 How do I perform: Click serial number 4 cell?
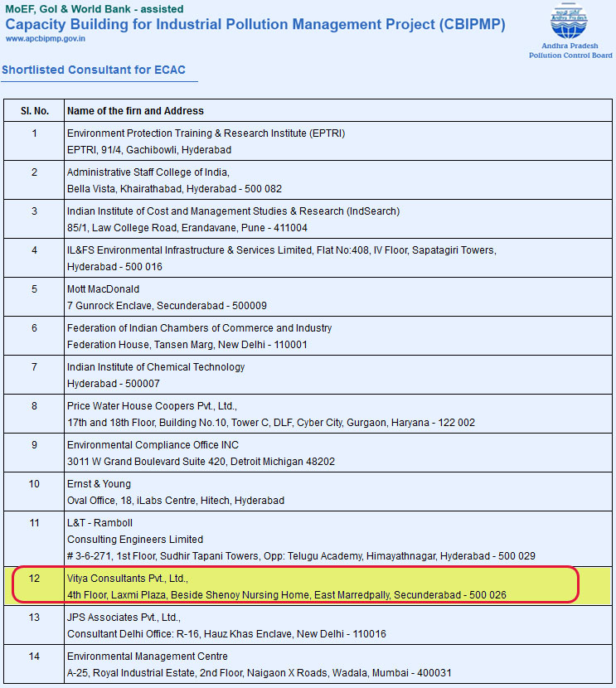(34, 259)
